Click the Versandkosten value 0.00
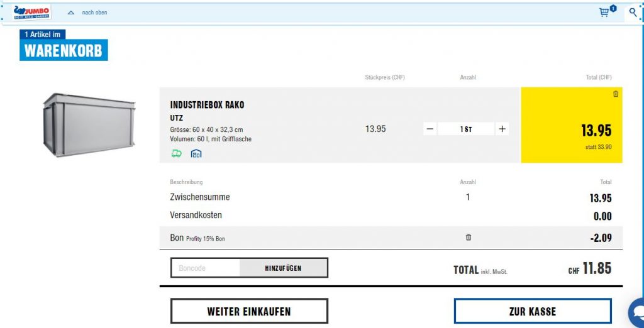The width and height of the screenshot is (644, 328). 602,216
